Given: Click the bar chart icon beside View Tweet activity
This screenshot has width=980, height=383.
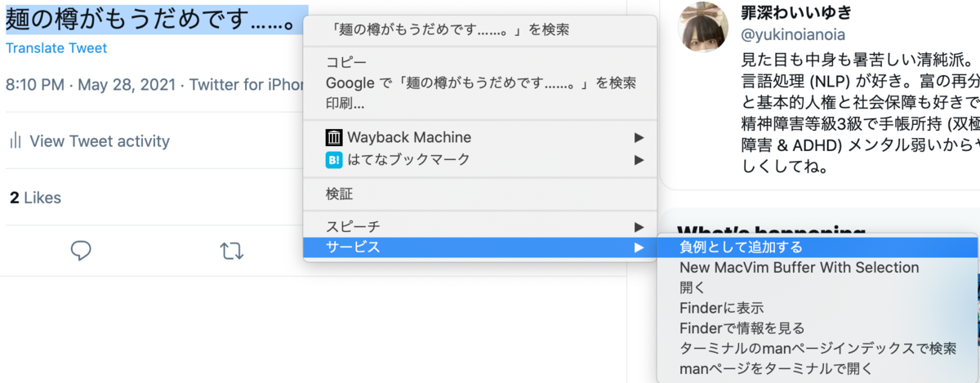Looking at the screenshot, I should point(16,140).
